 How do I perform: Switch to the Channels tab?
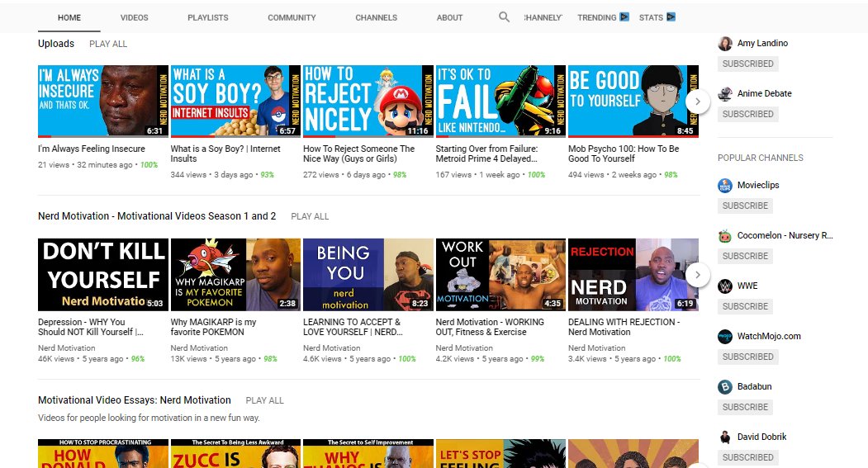(377, 17)
